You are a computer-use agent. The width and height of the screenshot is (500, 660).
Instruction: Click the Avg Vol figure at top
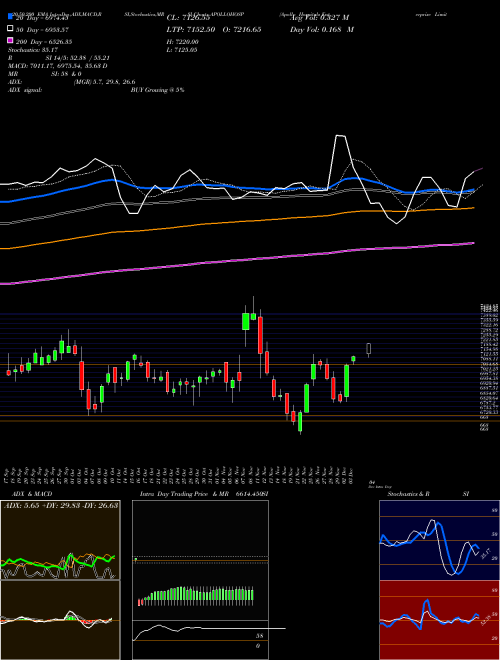[319, 17]
